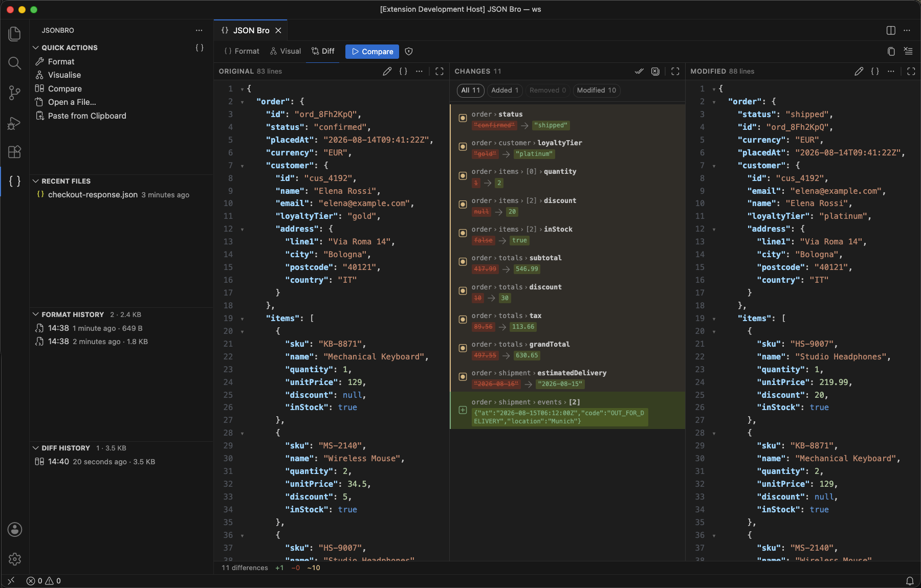Open the Extensions view

point(15,152)
